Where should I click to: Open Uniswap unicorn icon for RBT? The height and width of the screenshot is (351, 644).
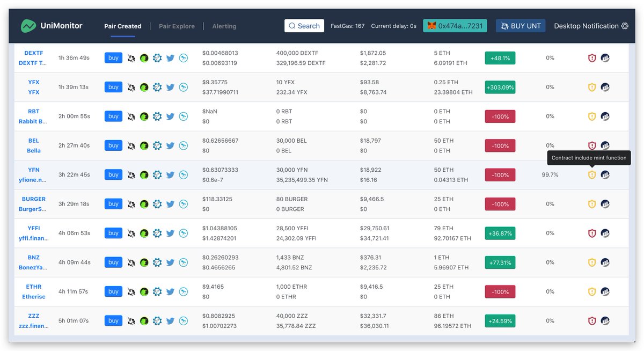131,116
